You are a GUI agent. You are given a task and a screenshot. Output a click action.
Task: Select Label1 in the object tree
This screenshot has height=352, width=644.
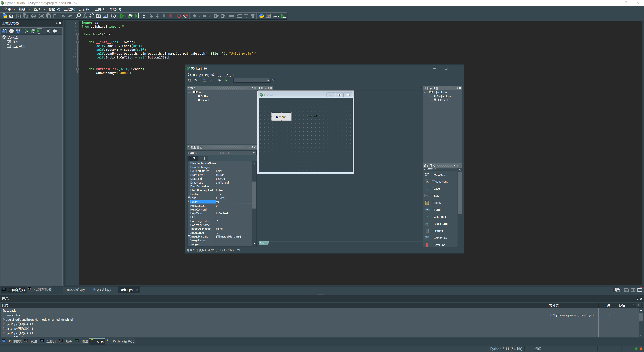click(x=204, y=100)
